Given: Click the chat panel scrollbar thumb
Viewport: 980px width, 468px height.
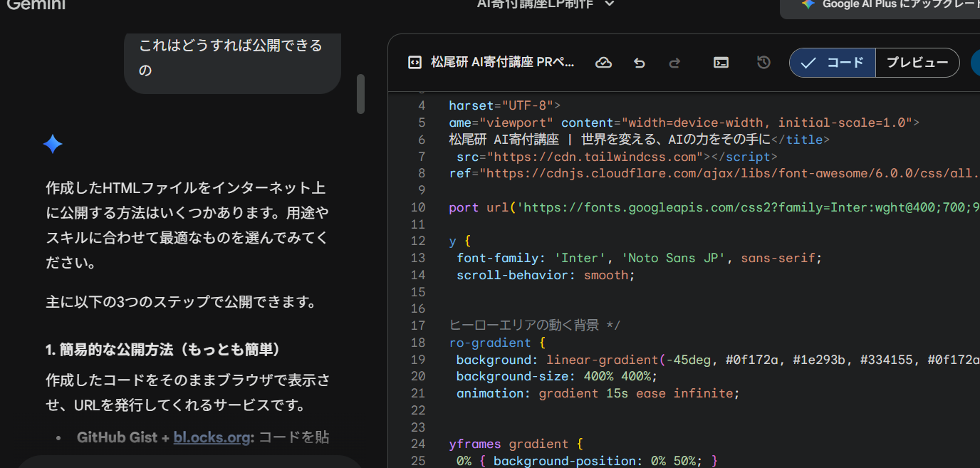Looking at the screenshot, I should click(360, 94).
